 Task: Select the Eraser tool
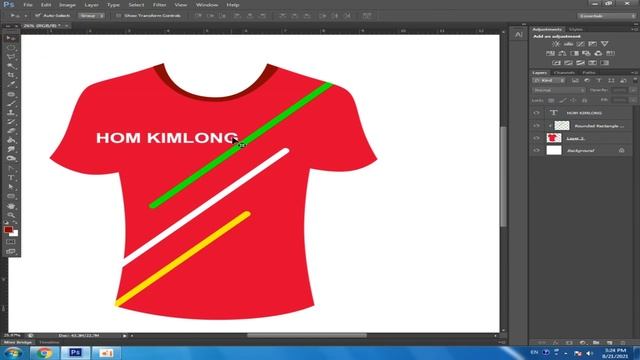(x=10, y=131)
